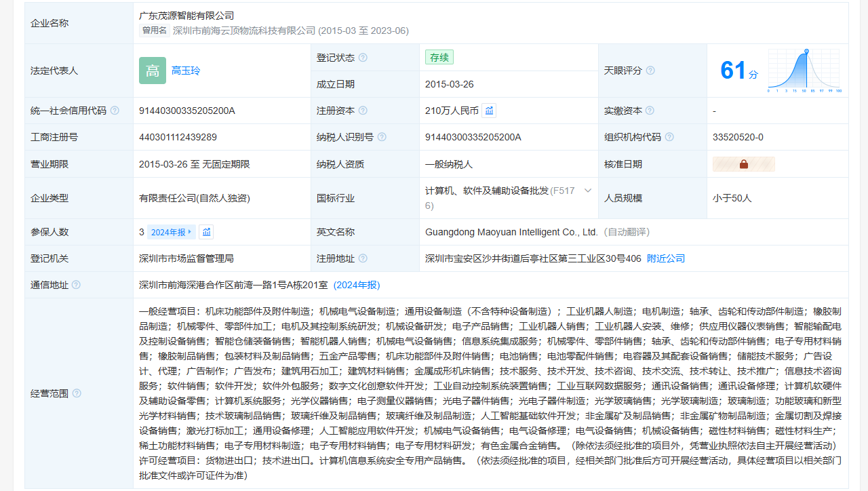Click help icon next to 登记状态
The height and width of the screenshot is (491, 868).
(x=363, y=58)
